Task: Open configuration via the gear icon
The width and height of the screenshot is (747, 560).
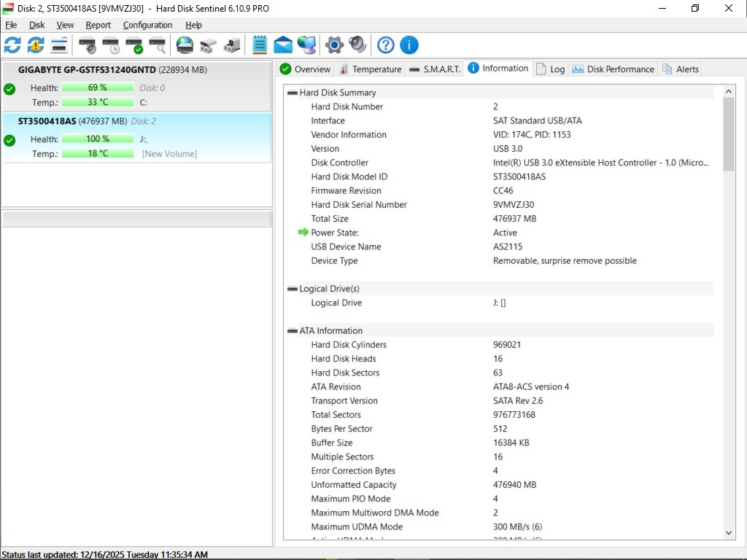Action: coord(334,45)
